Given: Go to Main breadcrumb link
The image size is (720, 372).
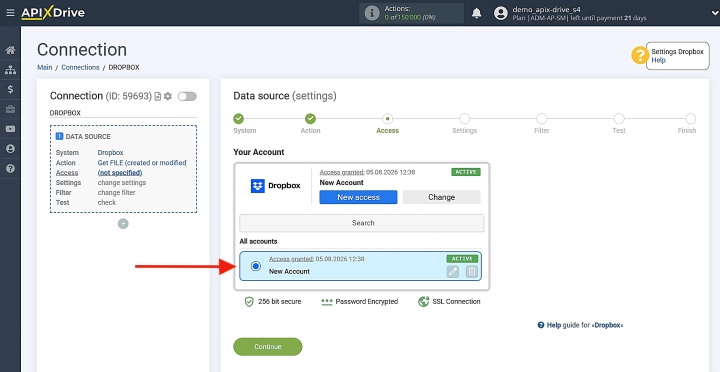Looking at the screenshot, I should (x=45, y=67).
